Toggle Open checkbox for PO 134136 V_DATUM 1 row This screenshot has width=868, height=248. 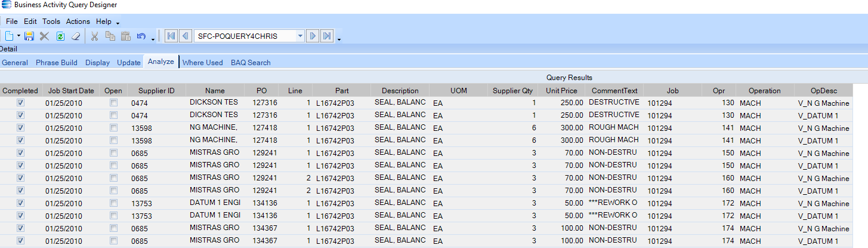tap(114, 216)
